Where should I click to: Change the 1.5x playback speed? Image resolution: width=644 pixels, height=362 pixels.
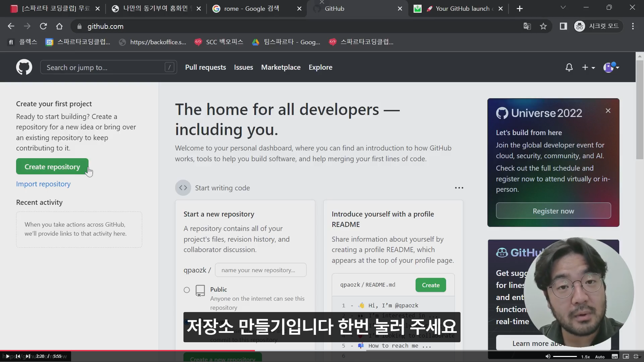(x=585, y=357)
